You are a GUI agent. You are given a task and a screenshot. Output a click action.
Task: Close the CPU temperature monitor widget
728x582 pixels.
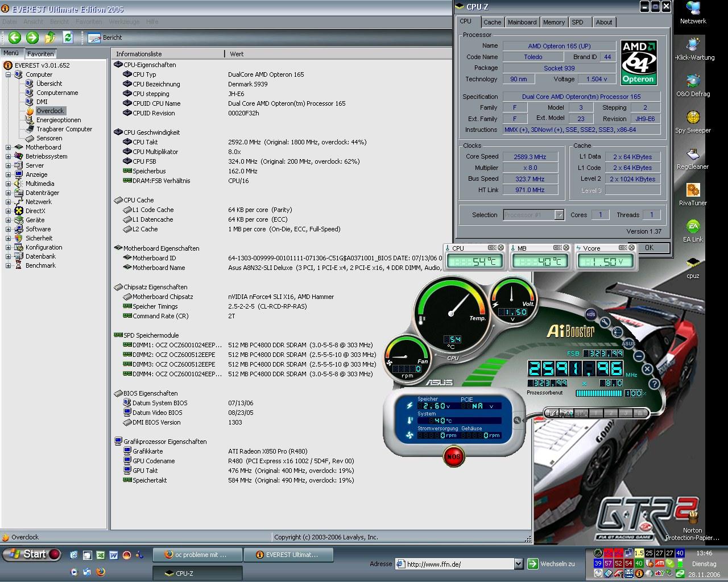[500, 248]
